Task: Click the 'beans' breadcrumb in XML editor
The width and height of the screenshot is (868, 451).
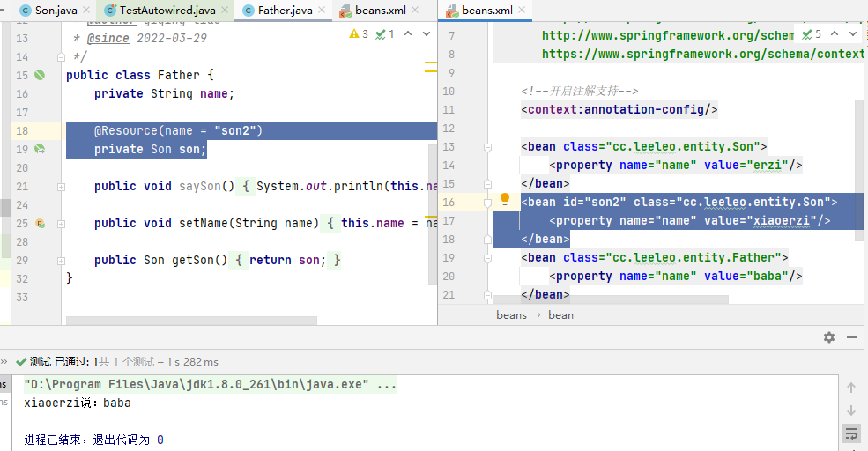Action: pos(511,314)
